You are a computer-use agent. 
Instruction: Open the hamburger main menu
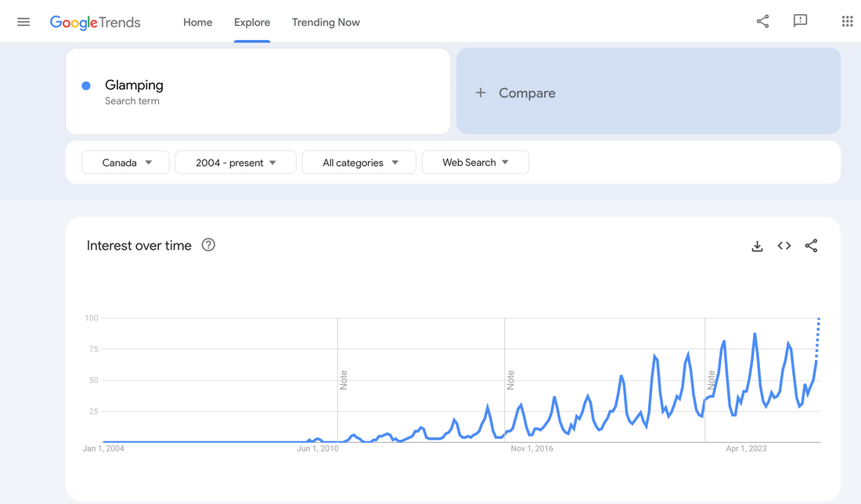(23, 22)
